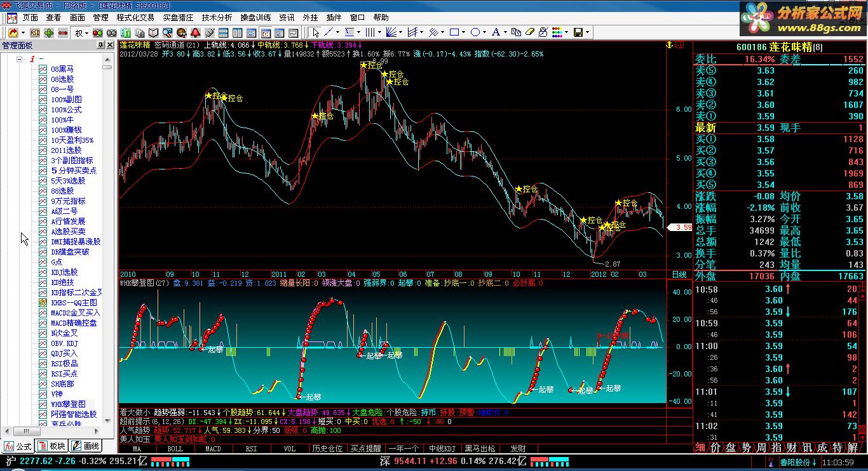Select WHK攀登图 in formula tree
The width and height of the screenshot is (868, 471).
tap(68, 404)
